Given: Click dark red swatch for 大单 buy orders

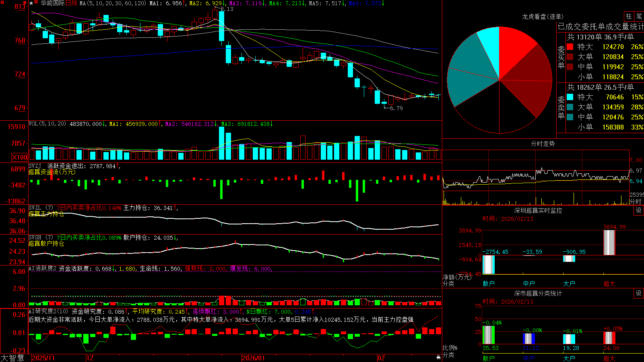Looking at the screenshot, I should click(570, 57).
